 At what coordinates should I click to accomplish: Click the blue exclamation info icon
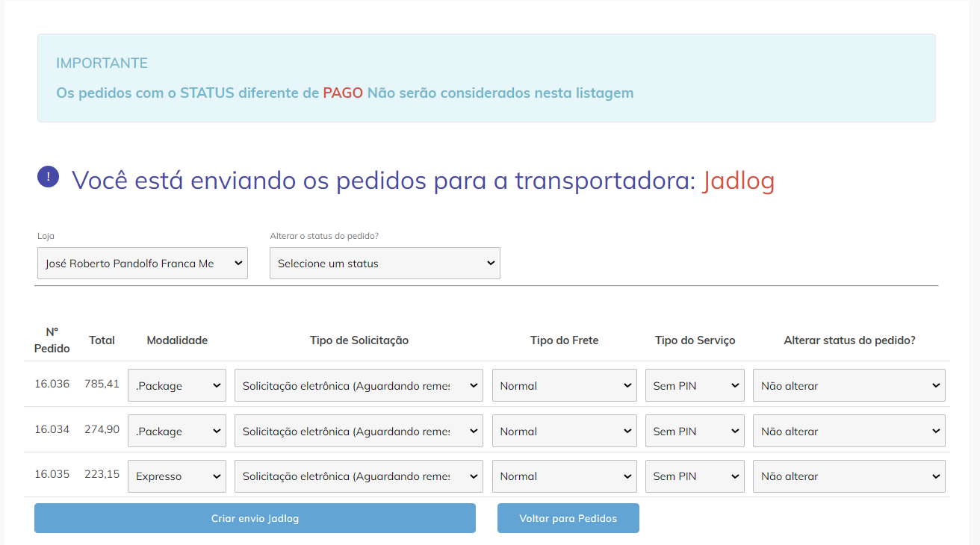[x=48, y=177]
